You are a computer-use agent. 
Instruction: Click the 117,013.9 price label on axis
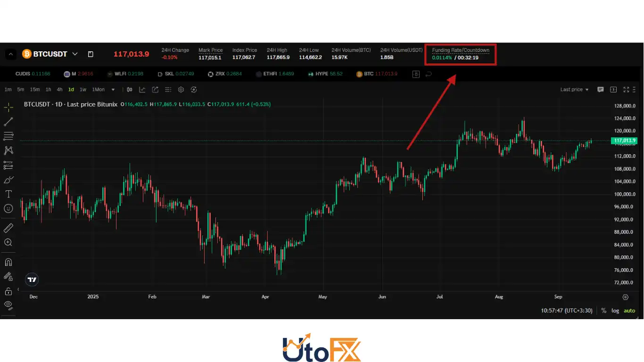pos(624,140)
